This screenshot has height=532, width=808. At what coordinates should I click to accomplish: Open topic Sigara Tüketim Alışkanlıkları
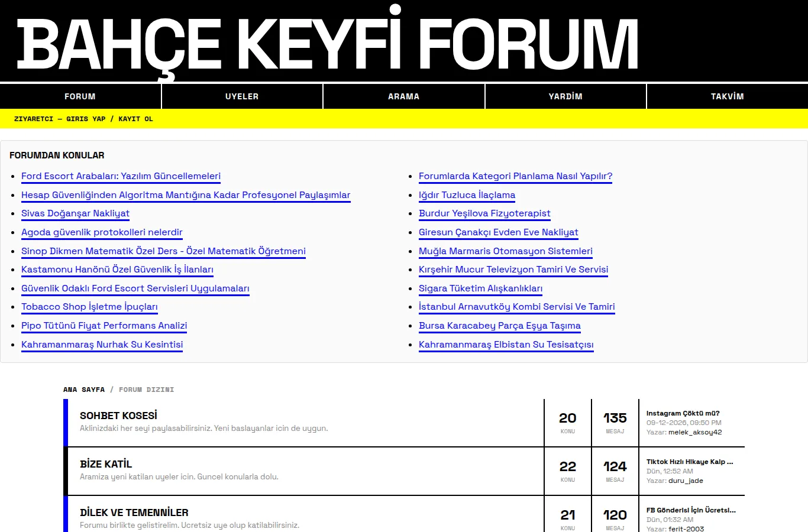coord(480,288)
